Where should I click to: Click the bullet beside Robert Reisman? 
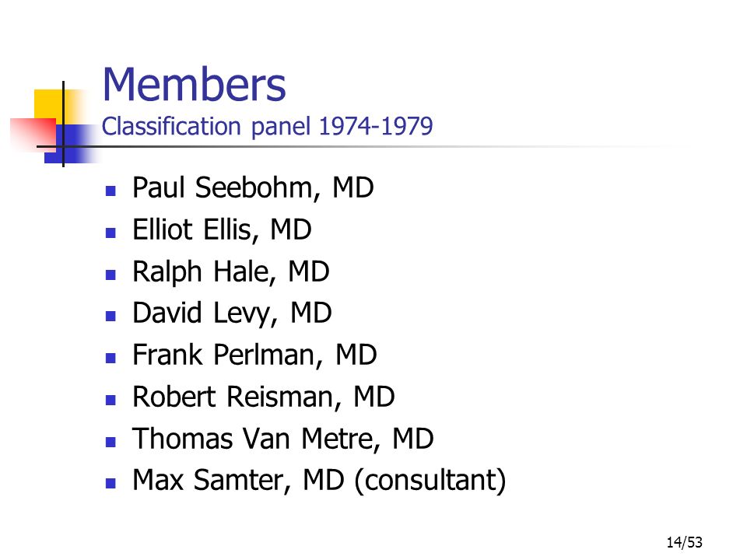110,400
